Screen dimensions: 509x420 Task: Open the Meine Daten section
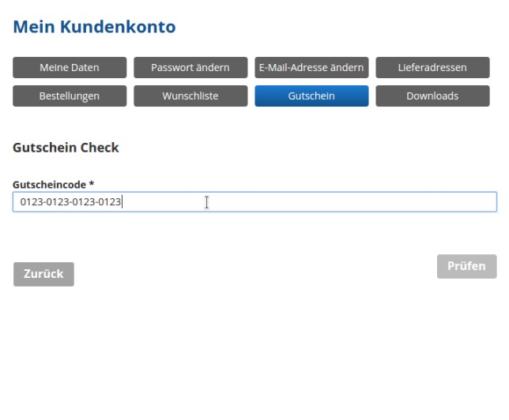(x=70, y=68)
